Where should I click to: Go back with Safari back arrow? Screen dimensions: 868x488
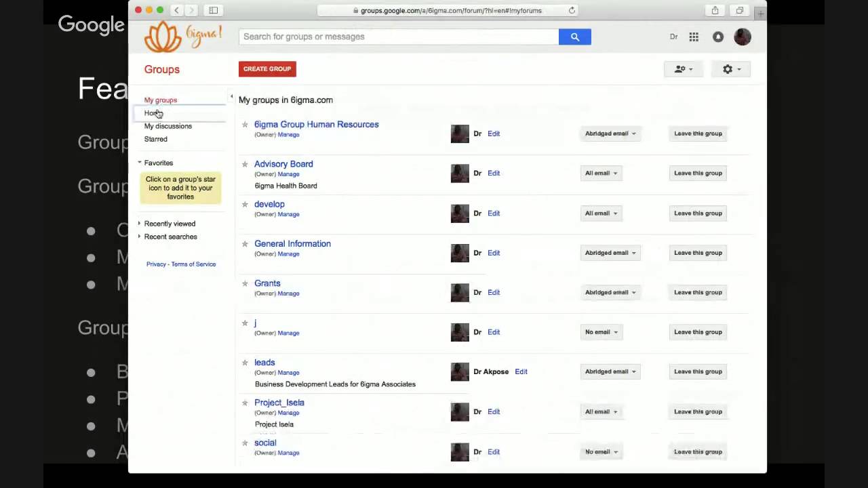(x=176, y=10)
